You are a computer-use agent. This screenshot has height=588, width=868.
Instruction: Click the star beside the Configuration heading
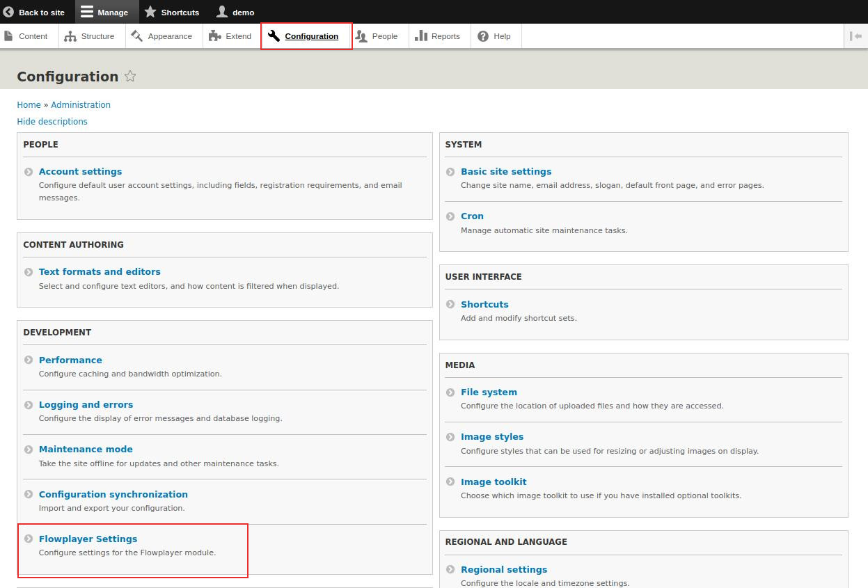click(x=130, y=77)
